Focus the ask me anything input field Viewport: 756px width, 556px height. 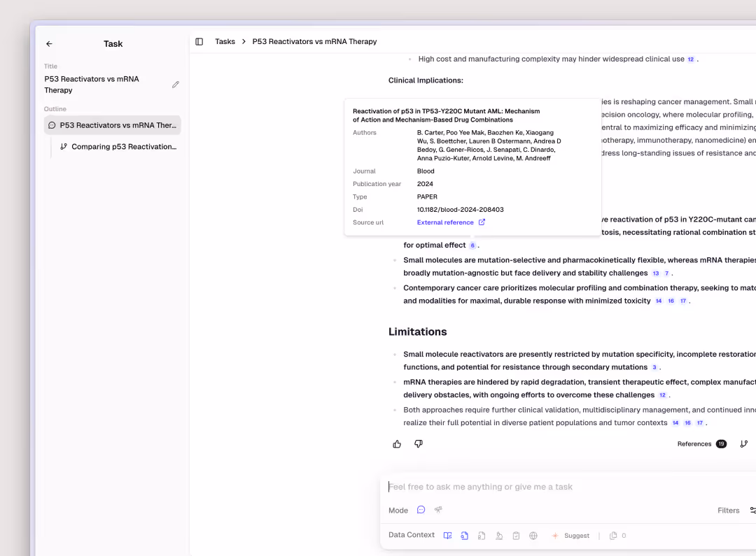tap(569, 487)
